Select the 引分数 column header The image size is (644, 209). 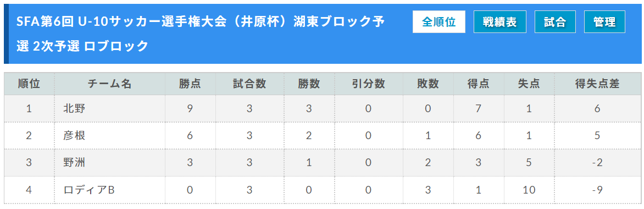pyautogui.click(x=368, y=84)
